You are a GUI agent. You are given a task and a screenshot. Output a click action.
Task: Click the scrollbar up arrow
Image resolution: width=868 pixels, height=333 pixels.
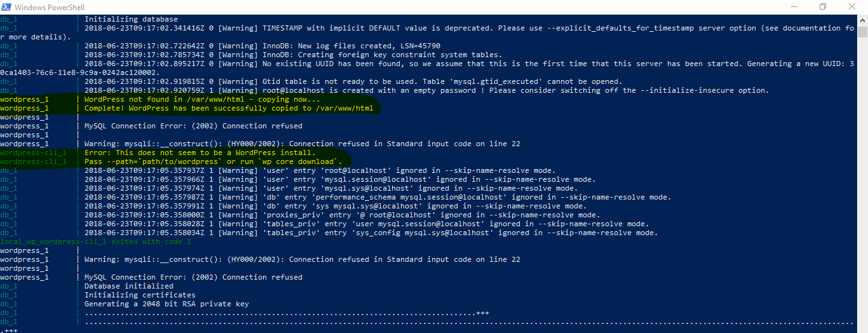[x=862, y=19]
